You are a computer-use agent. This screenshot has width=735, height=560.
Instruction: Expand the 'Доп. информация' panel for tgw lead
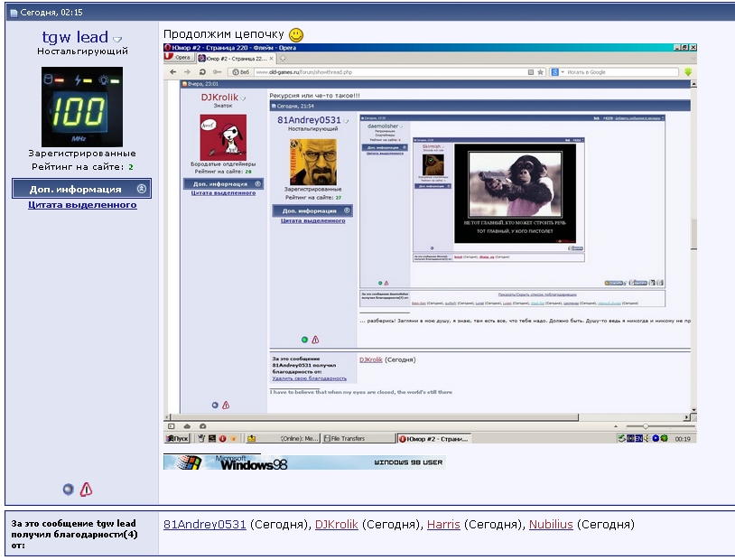coord(81,189)
